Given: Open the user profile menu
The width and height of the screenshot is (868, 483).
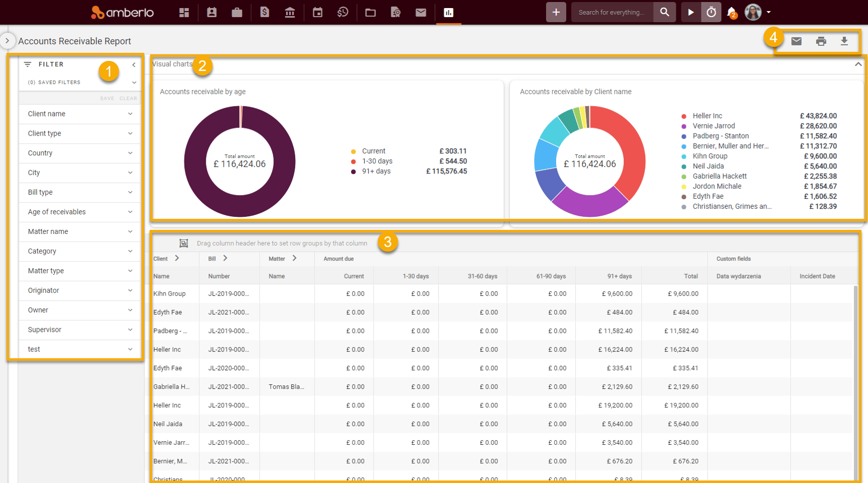Looking at the screenshot, I should tap(752, 12).
